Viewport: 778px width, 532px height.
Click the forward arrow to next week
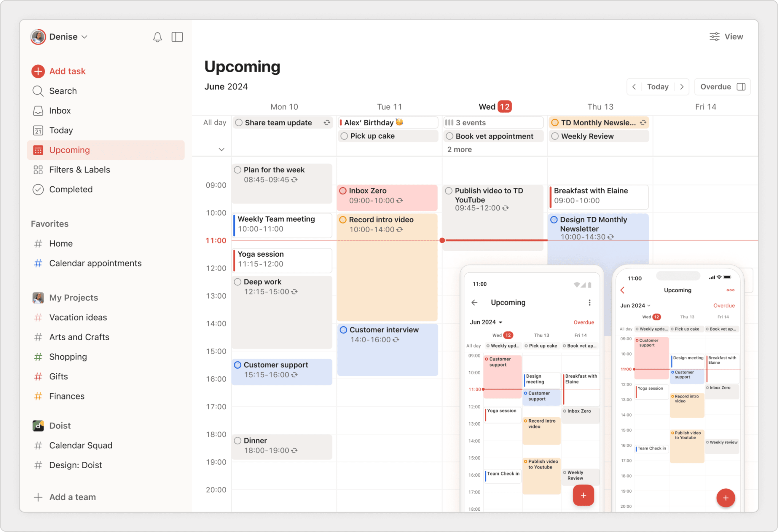pyautogui.click(x=681, y=87)
